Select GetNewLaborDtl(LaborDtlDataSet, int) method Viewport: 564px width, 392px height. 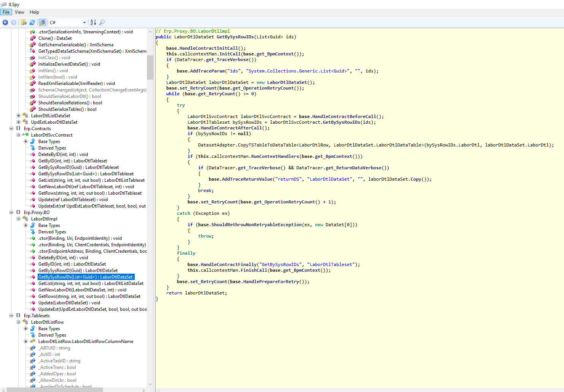(x=82, y=290)
